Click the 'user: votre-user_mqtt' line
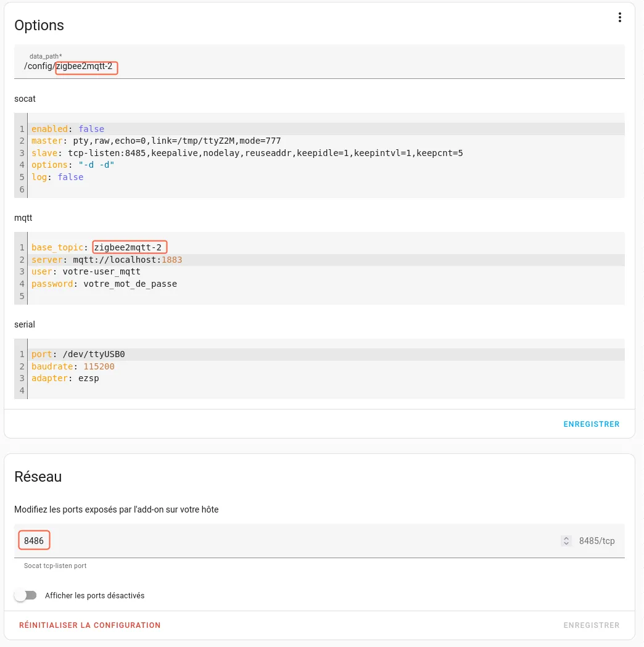 86,271
